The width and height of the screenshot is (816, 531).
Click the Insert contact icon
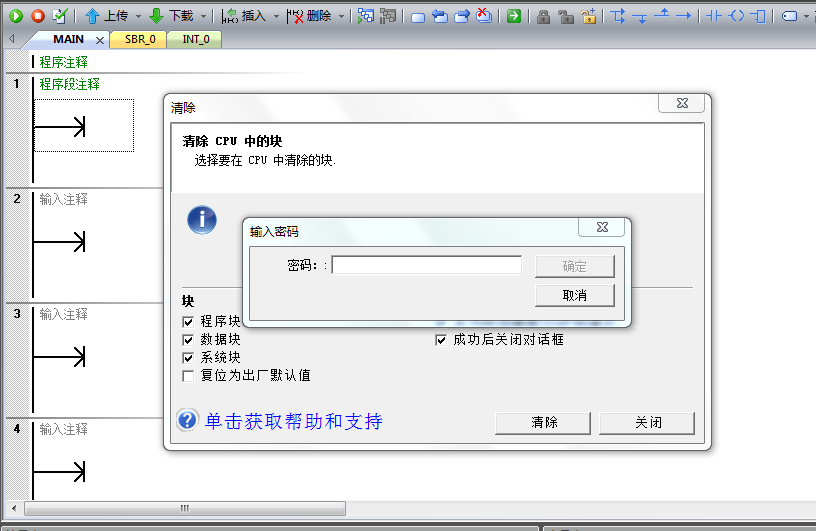click(x=713, y=16)
